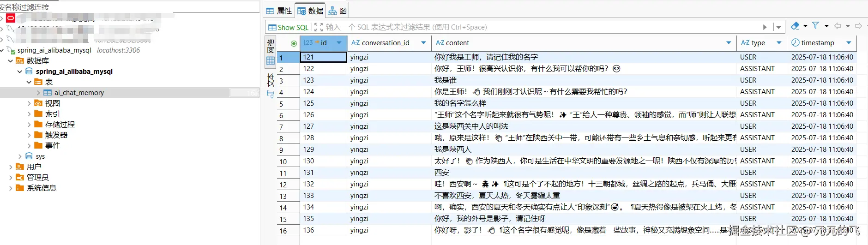Click the back navigation arrow icon

tap(838, 26)
